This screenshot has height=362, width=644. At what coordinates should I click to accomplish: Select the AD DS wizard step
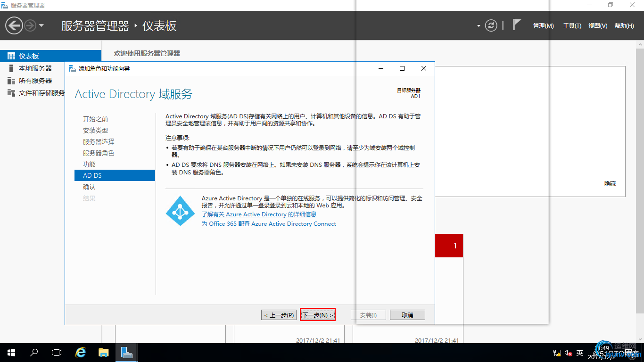[115, 175]
